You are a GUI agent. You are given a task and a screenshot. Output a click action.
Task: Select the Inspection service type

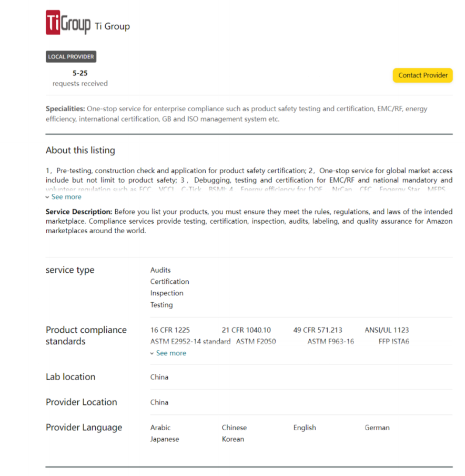point(167,293)
